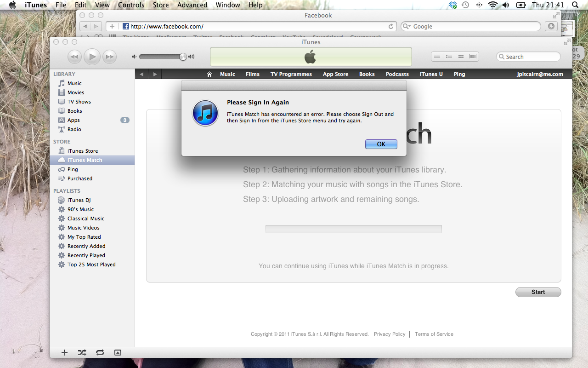Image resolution: width=588 pixels, height=368 pixels.
Task: Click the iTunes Match progress bar
Action: [353, 229]
